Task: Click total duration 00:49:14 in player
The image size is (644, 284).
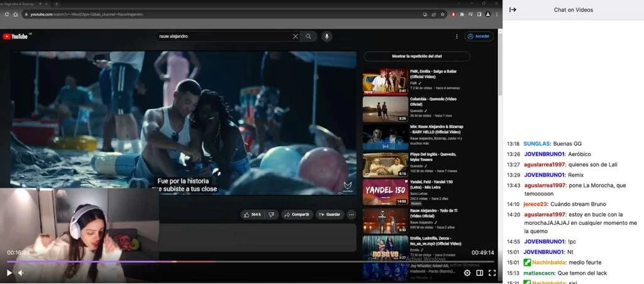Action: tap(482, 253)
